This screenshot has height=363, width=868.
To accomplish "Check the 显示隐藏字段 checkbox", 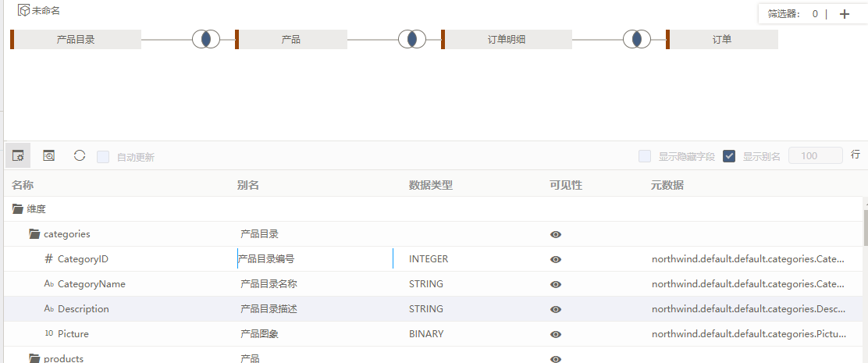I will click(x=644, y=156).
